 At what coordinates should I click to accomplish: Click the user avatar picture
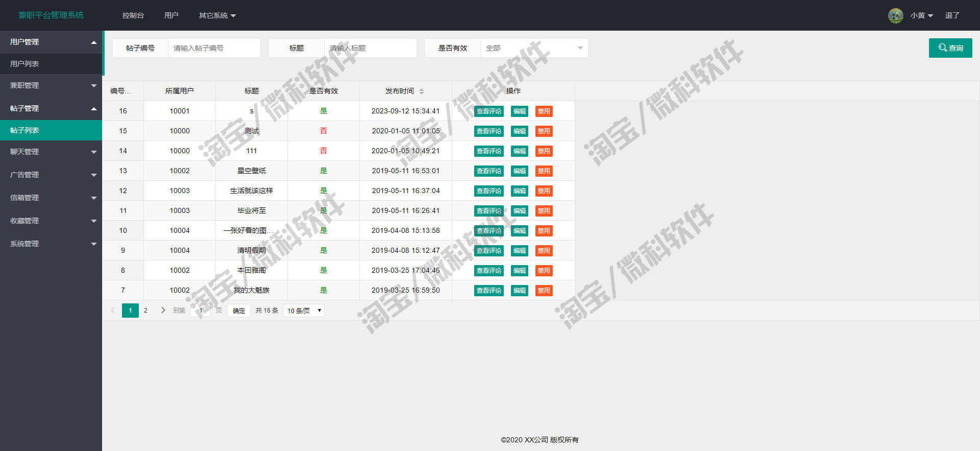pos(895,15)
